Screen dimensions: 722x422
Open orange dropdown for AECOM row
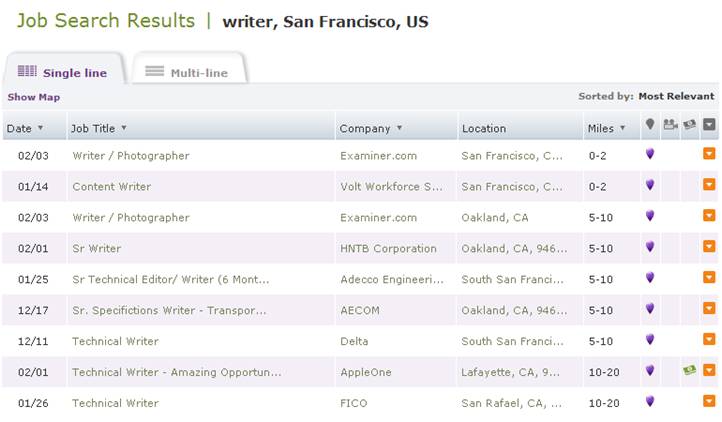(x=709, y=308)
